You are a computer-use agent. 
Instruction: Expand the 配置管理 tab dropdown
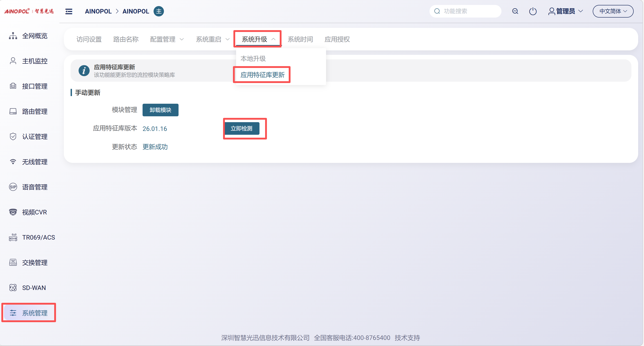pyautogui.click(x=167, y=39)
